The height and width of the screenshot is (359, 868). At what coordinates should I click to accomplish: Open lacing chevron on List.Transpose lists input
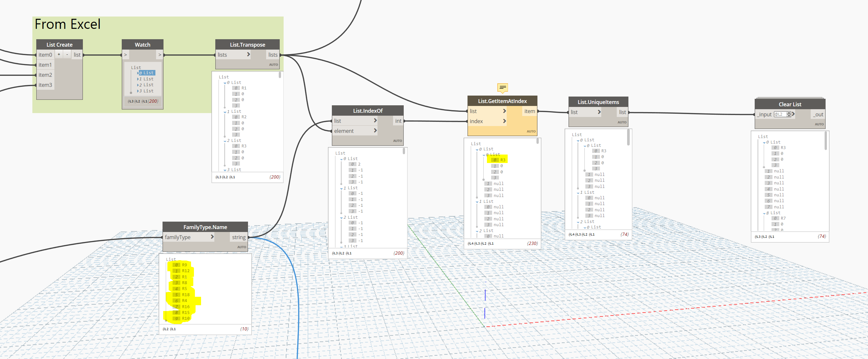tap(248, 54)
